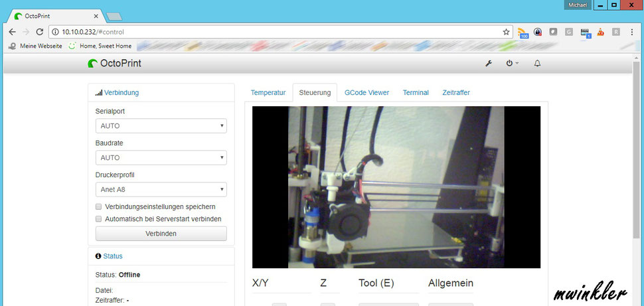Click the grey G extension icon
The width and height of the screenshot is (644, 306).
(569, 32)
